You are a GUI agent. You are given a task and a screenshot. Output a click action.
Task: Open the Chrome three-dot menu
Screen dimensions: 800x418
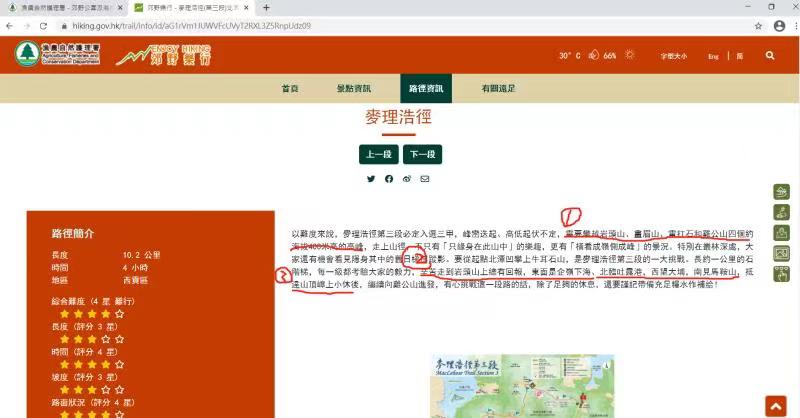click(787, 25)
